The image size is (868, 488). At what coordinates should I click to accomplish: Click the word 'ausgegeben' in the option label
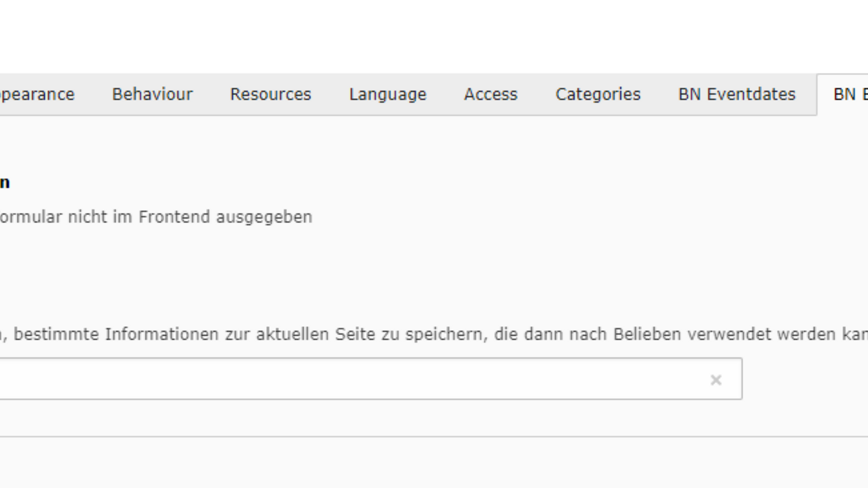tap(264, 217)
